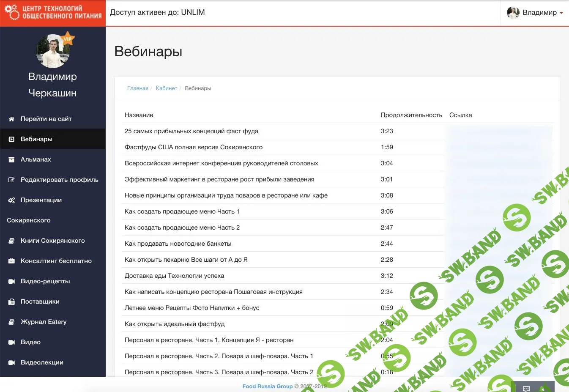Click the book icon beside Книги Сокирянского
This screenshot has height=392, width=569.
pyautogui.click(x=11, y=241)
